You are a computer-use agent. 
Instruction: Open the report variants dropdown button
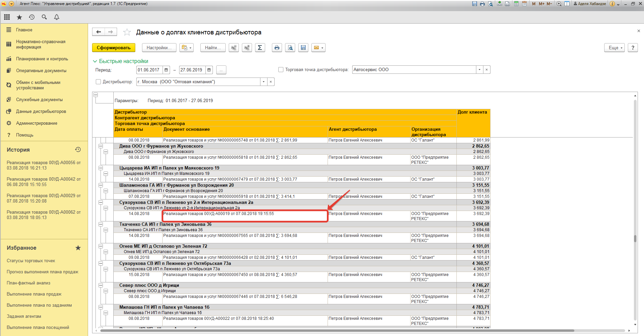point(187,48)
